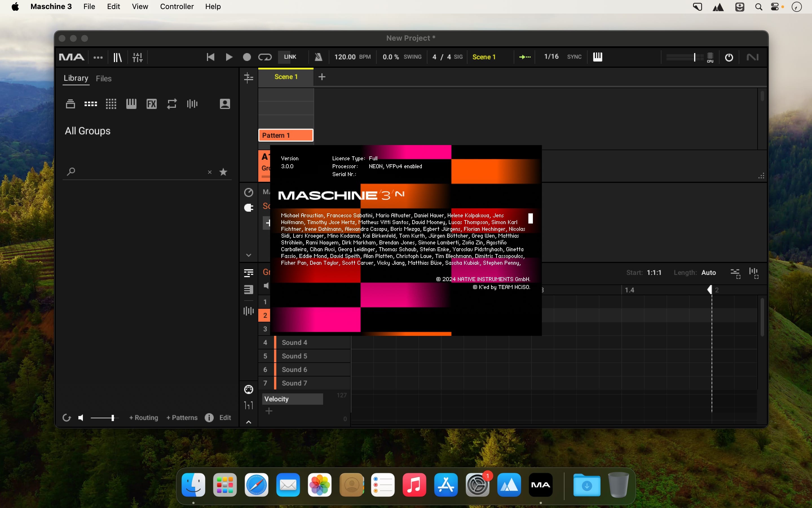
Task: Select the One-shots waveform browser icon
Action: click(x=192, y=104)
